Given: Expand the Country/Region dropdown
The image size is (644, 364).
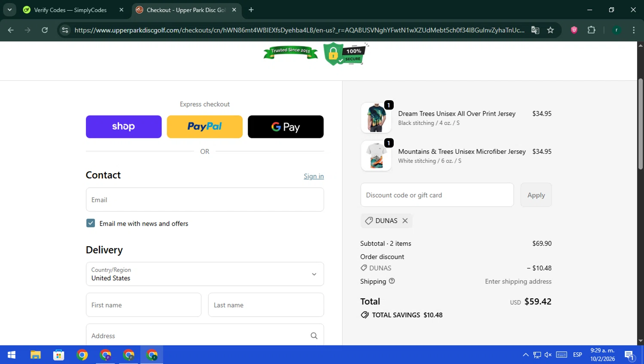Looking at the screenshot, I should tap(205, 274).
